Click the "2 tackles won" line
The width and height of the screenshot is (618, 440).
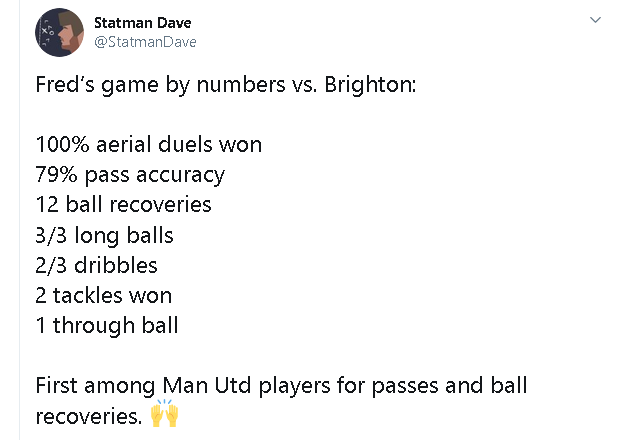pyautogui.click(x=104, y=295)
